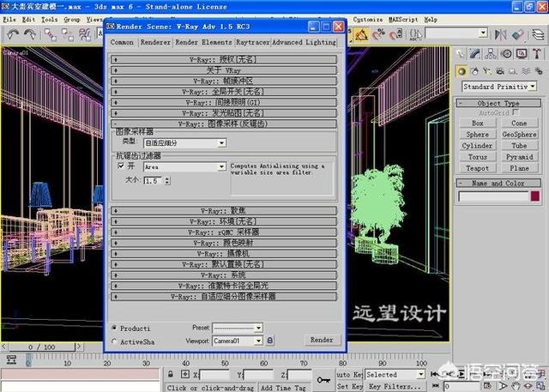549x392 pixels.
Task: Expand the V-Ray:: 环境 rollout
Action: click(224, 221)
